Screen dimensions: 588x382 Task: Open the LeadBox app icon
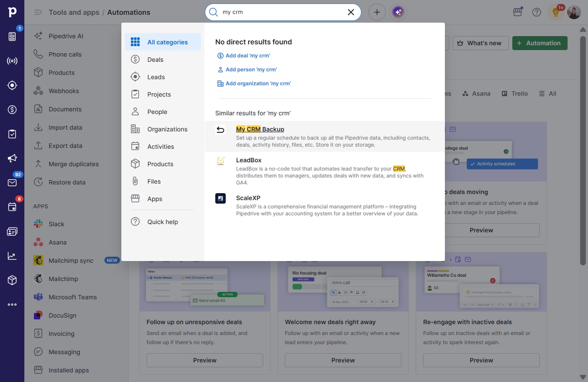click(220, 161)
